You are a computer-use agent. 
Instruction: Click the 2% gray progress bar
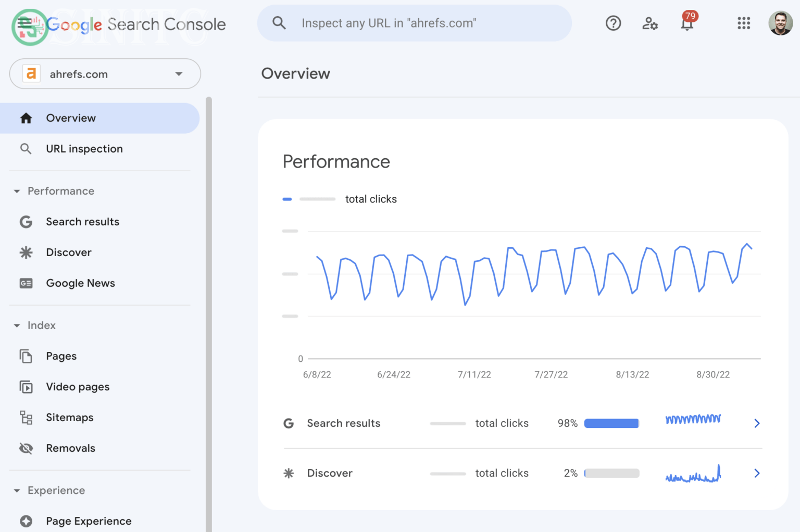(x=611, y=473)
